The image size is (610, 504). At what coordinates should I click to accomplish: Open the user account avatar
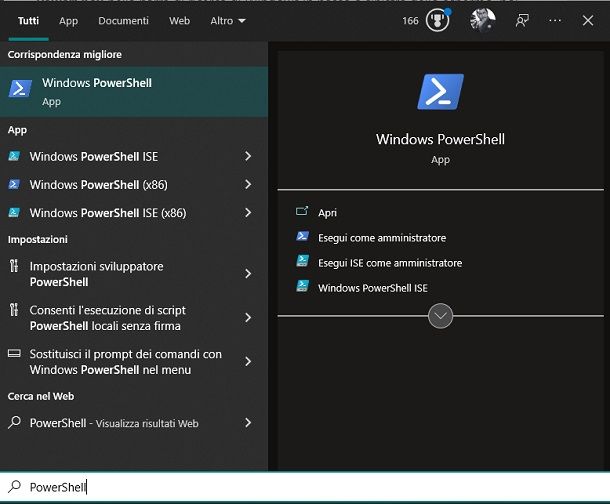483,20
